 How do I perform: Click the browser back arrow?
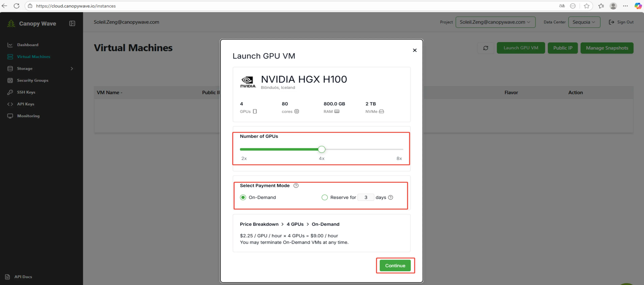click(5, 6)
